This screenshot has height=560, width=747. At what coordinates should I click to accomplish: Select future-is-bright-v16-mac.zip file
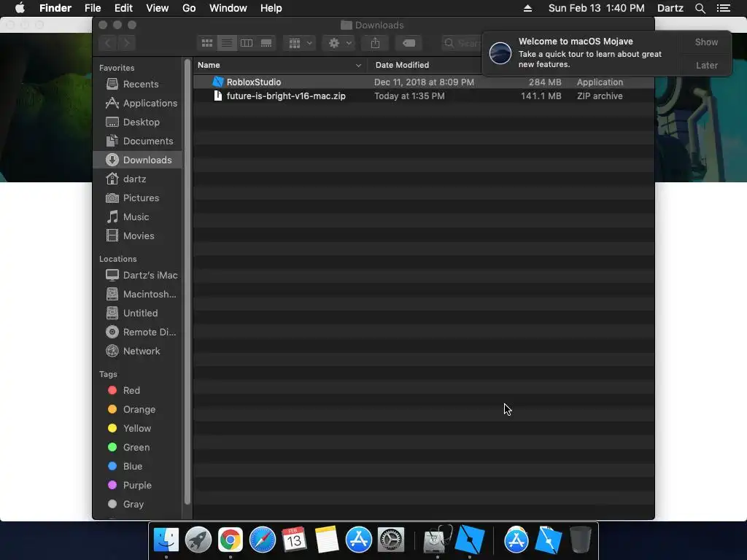point(424,96)
